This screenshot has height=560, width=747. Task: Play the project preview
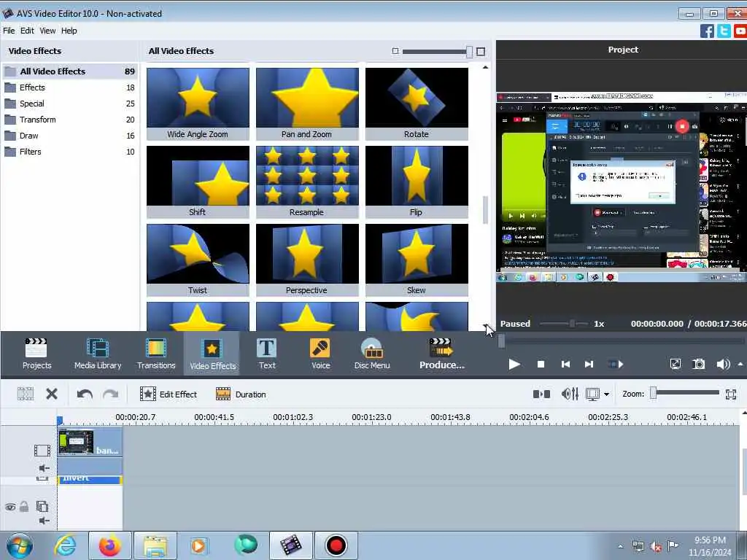pos(514,365)
